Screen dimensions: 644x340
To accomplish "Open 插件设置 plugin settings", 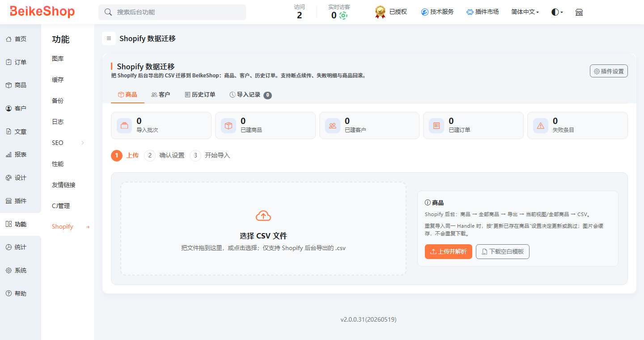I will [609, 71].
